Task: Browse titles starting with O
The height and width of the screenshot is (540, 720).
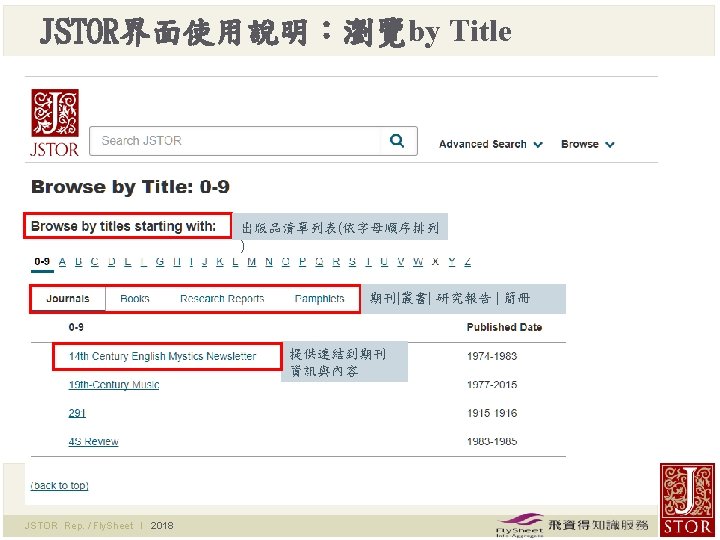Action: [286, 262]
